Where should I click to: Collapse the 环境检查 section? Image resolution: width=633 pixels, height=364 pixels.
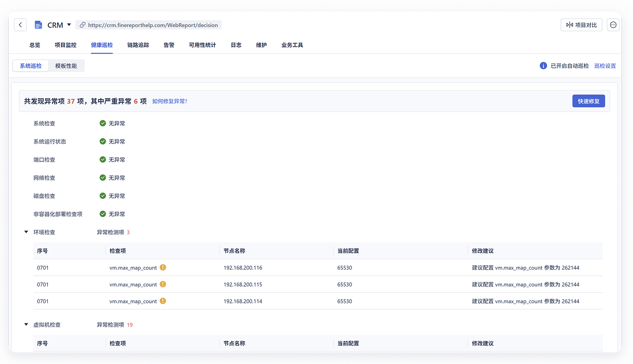tap(26, 232)
